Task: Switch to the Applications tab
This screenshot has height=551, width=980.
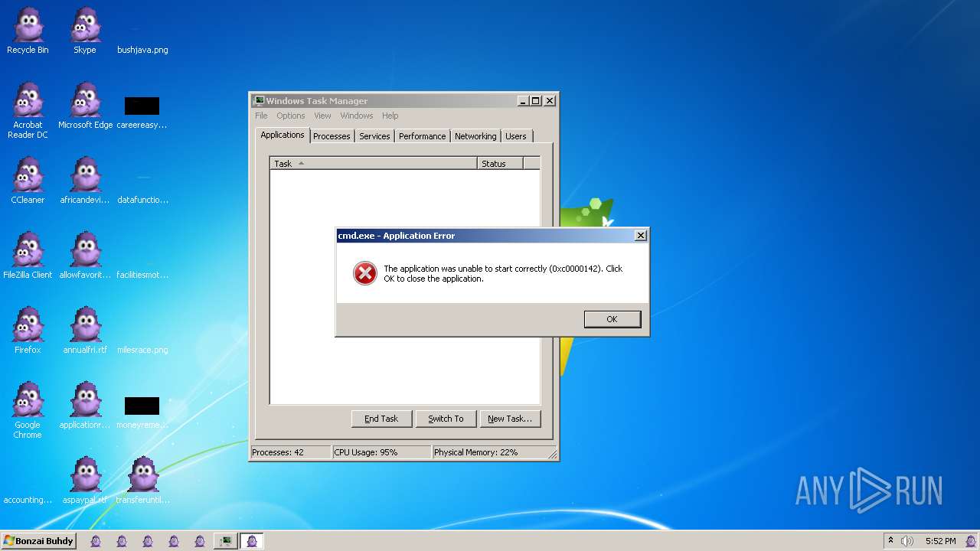Action: click(x=283, y=135)
